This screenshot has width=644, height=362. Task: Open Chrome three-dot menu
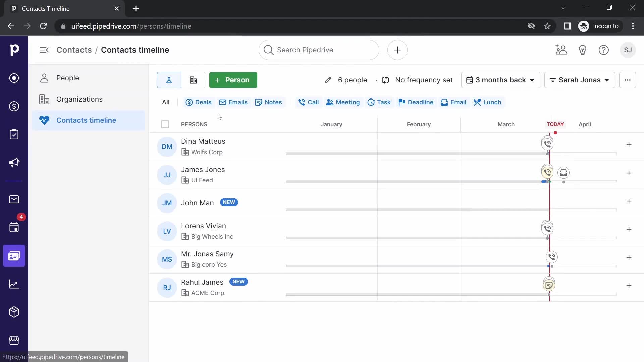click(x=633, y=26)
